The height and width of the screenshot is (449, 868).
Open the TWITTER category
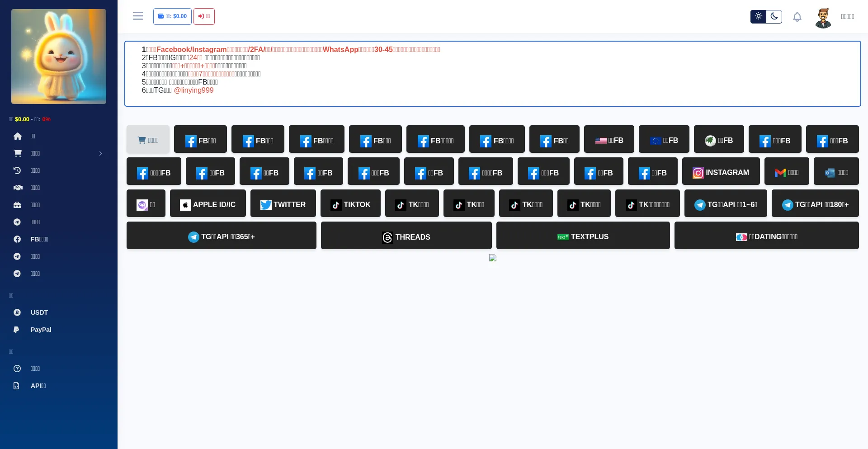click(x=283, y=204)
